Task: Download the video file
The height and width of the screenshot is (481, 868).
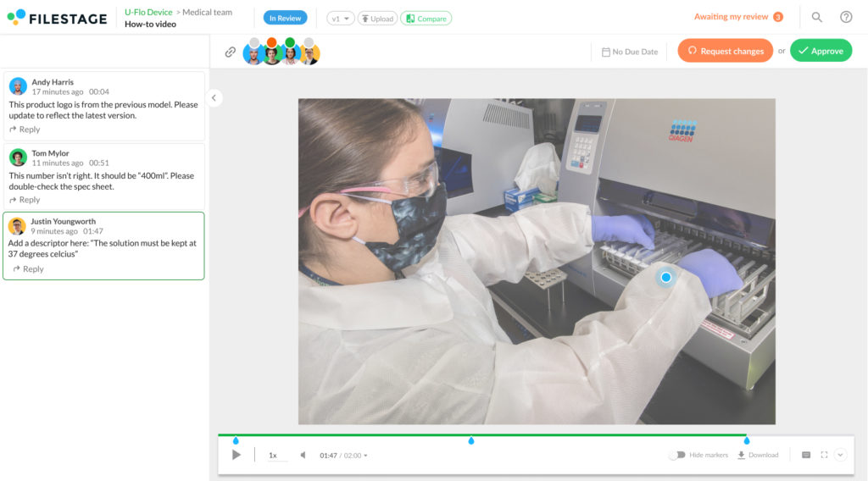Action: pyautogui.click(x=758, y=455)
